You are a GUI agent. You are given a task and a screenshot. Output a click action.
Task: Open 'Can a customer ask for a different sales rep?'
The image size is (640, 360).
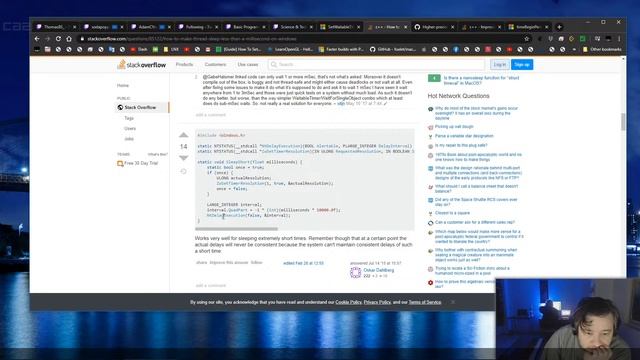click(x=475, y=222)
